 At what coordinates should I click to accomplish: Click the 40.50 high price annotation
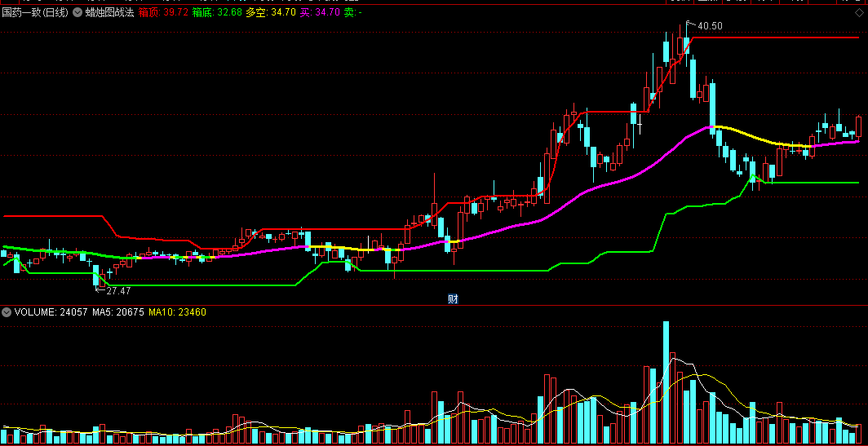pyautogui.click(x=710, y=25)
